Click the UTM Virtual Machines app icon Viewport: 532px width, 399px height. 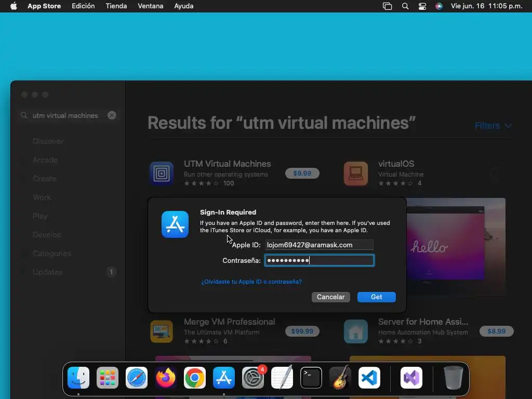[x=162, y=174]
